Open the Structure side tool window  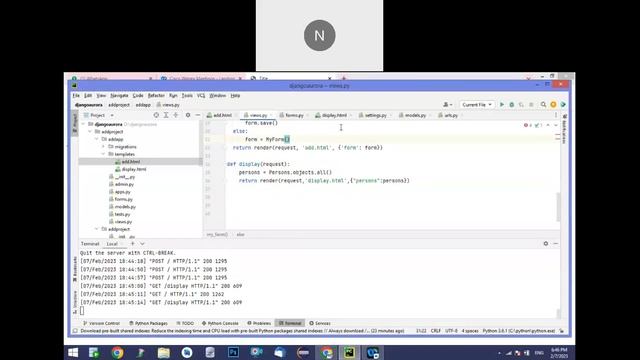[x=75, y=302]
